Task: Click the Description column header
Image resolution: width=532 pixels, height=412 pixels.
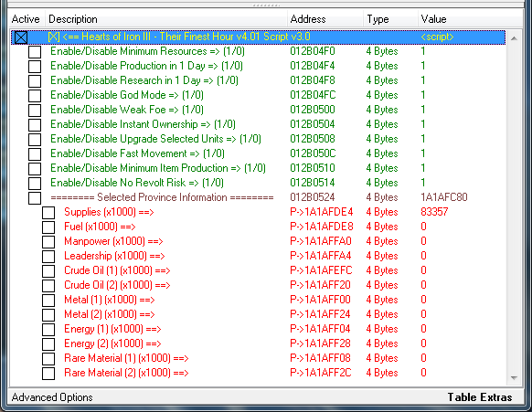Action: coord(165,19)
